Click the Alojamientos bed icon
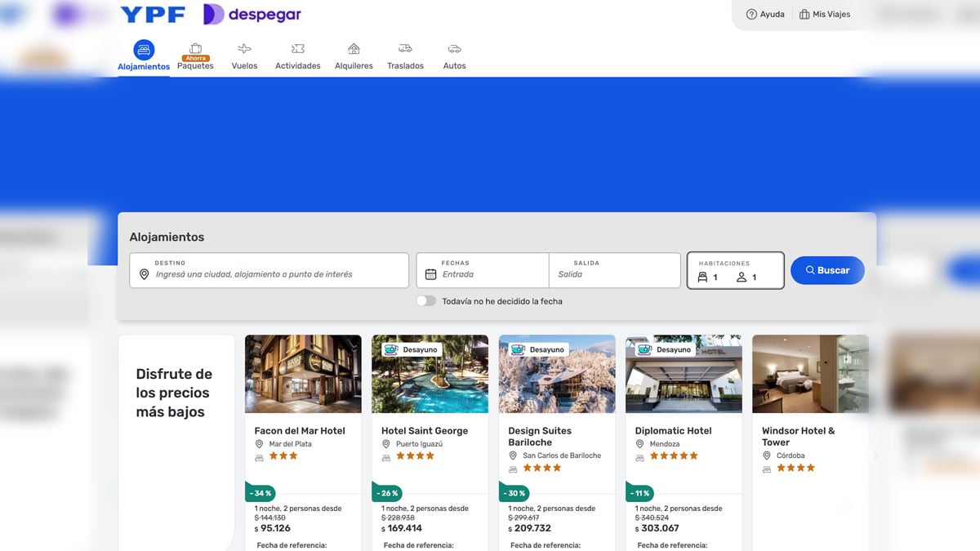 144,49
